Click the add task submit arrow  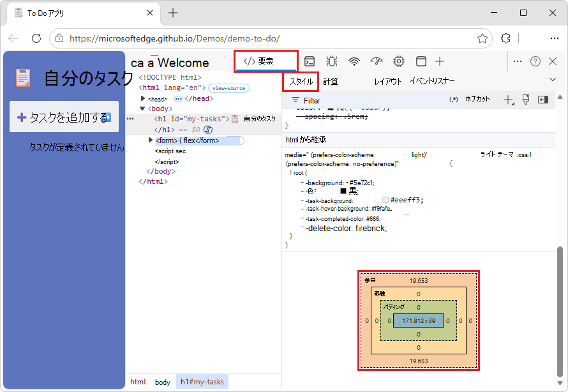click(x=108, y=117)
